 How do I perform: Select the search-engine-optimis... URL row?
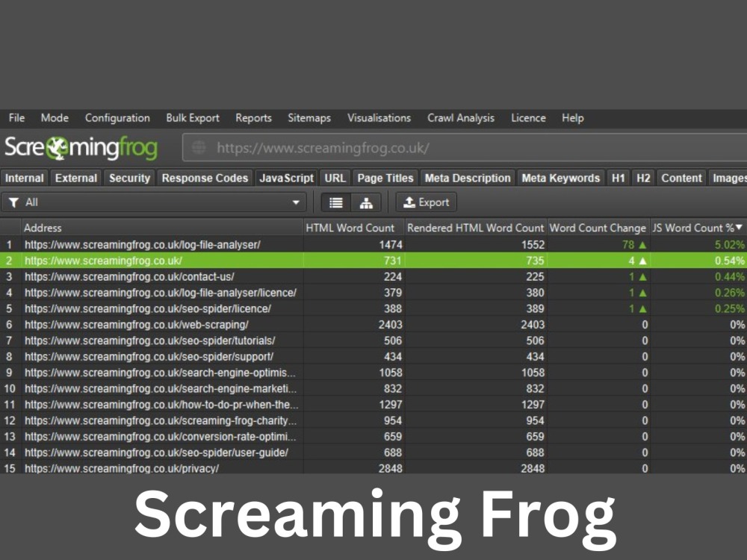(x=373, y=373)
